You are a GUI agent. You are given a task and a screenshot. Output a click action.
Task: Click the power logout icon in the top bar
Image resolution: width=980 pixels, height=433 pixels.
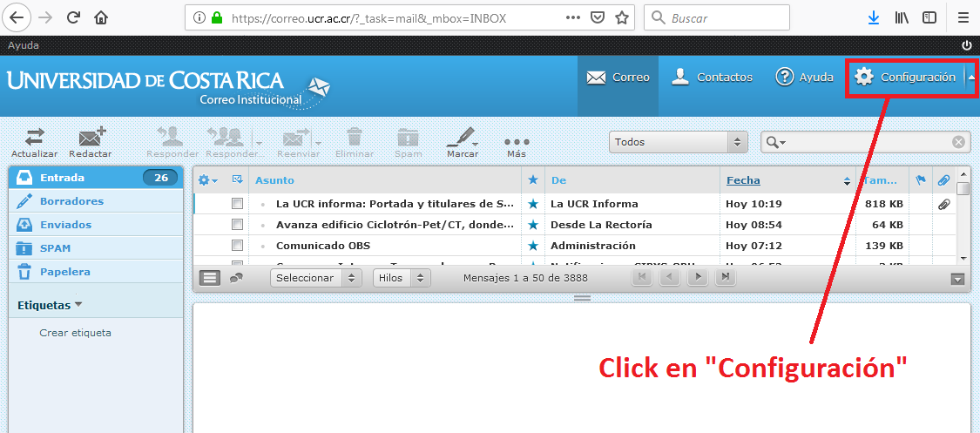pyautogui.click(x=967, y=45)
